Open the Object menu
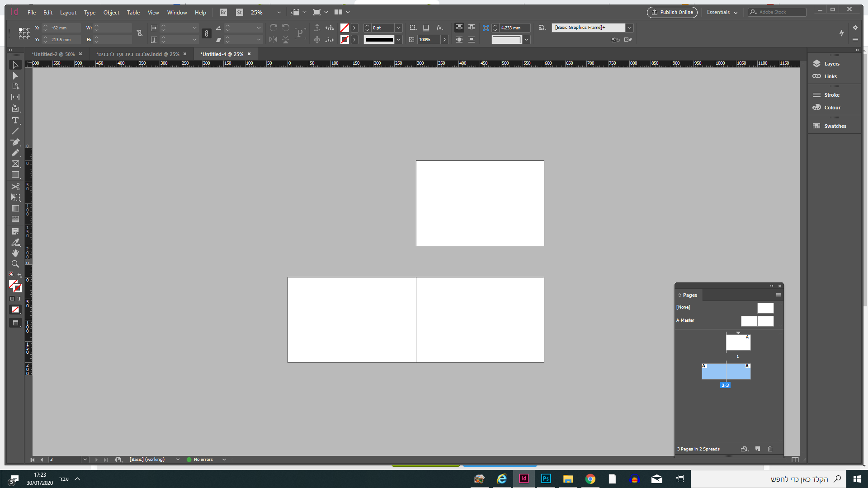Image resolution: width=868 pixels, height=488 pixels. coord(111,13)
